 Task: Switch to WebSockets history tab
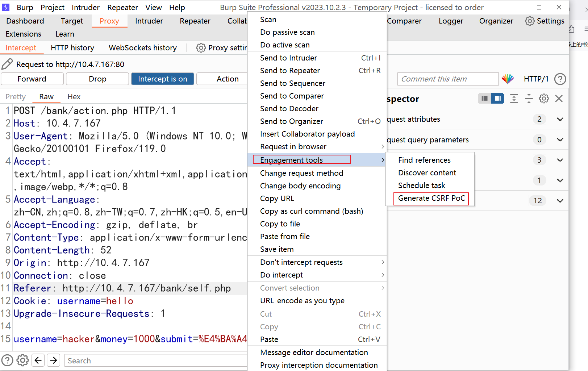(143, 48)
